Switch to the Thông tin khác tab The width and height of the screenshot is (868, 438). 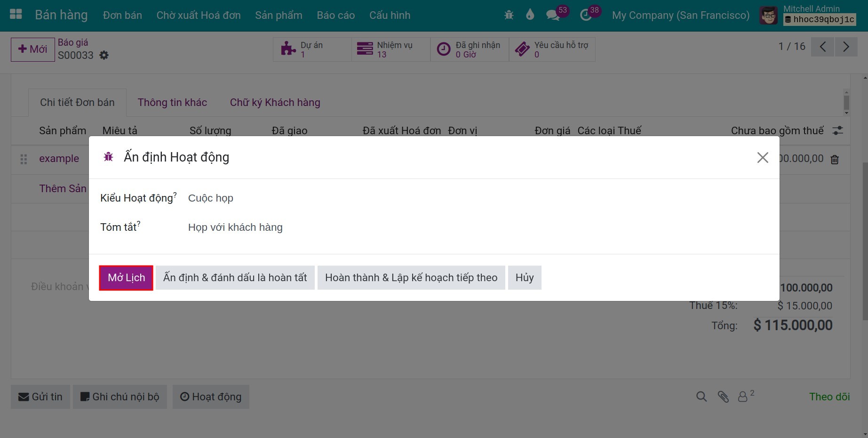click(x=172, y=102)
